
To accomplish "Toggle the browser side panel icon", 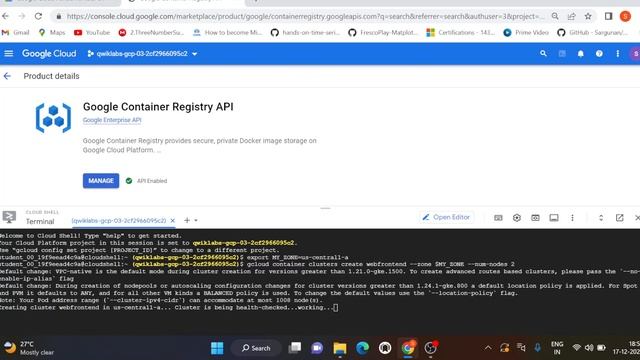I will (608, 16).
